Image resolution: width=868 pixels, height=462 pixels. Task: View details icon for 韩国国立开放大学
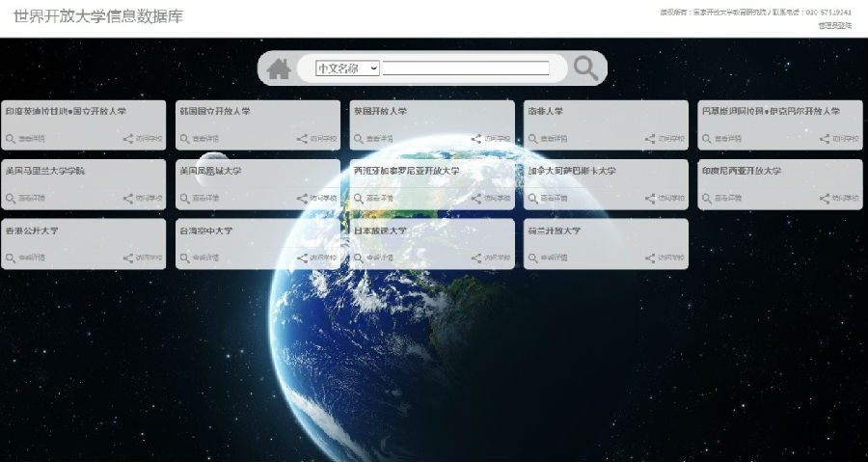(185, 139)
